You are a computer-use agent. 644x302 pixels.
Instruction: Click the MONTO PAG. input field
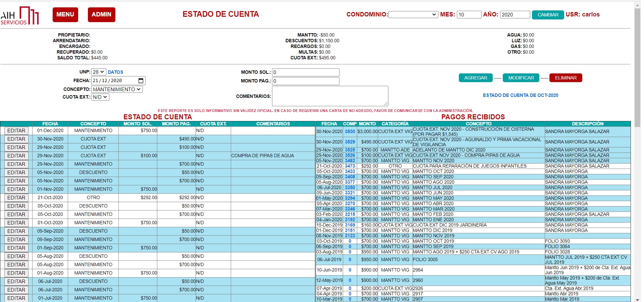coord(306,81)
